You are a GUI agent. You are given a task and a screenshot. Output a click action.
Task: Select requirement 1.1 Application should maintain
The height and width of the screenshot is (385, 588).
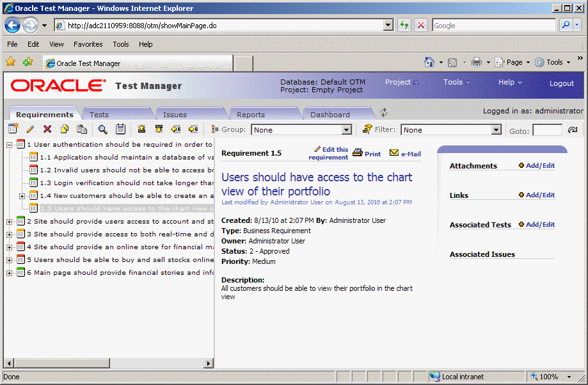click(x=127, y=158)
